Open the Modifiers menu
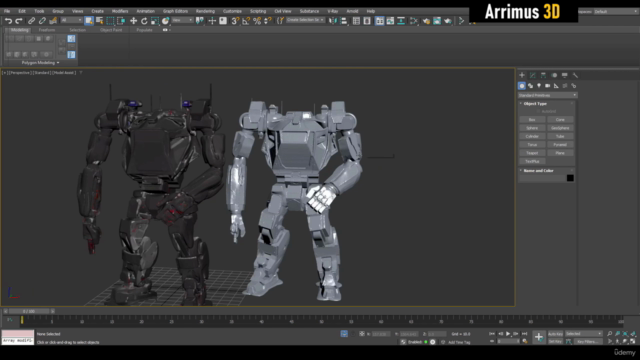This screenshot has width=640, height=360. [x=120, y=11]
